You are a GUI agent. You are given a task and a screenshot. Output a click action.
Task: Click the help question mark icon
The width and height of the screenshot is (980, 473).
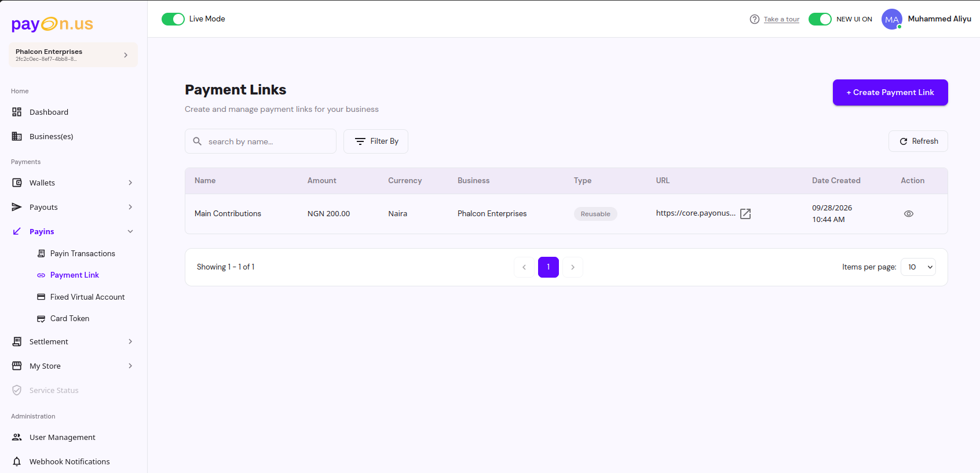755,19
